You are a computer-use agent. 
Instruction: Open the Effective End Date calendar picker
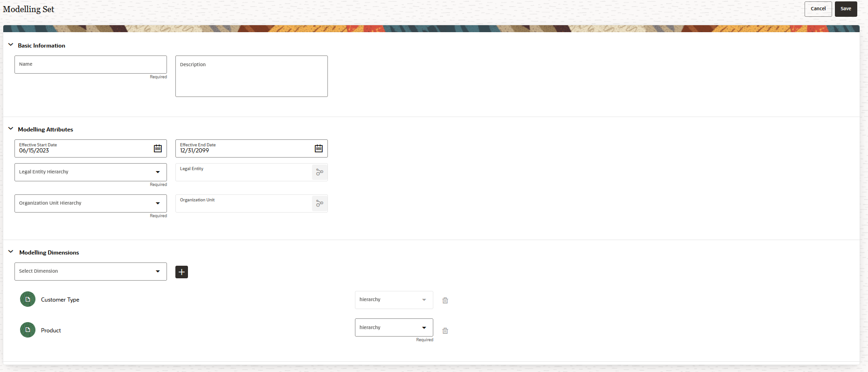319,148
